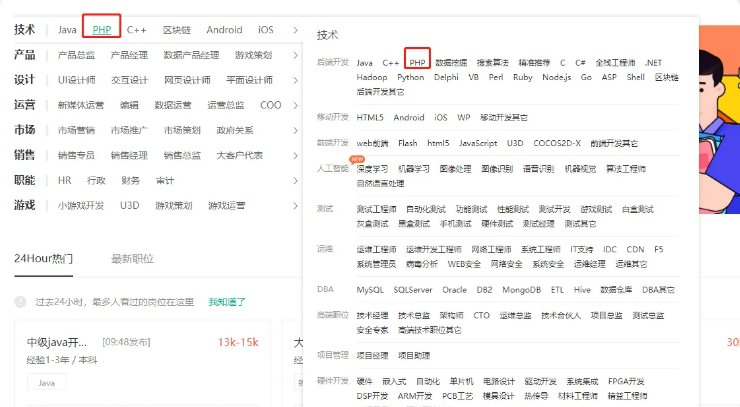Select JavaScript under 前端开发
This screenshot has width=740, height=407.
tap(478, 143)
